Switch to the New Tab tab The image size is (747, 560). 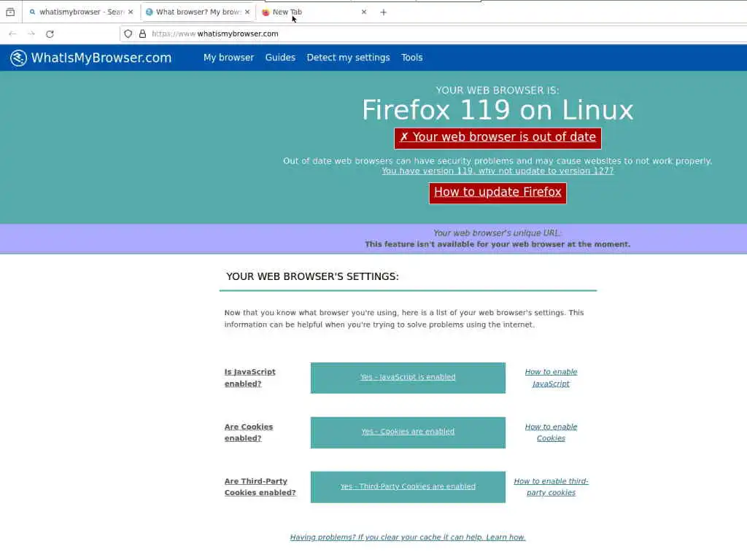point(315,12)
